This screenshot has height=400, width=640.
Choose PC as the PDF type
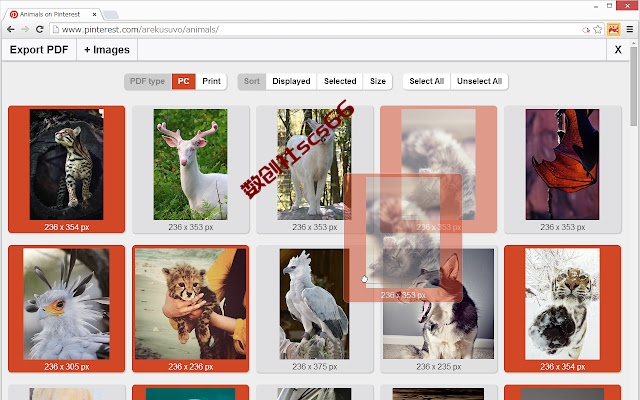pyautogui.click(x=183, y=81)
